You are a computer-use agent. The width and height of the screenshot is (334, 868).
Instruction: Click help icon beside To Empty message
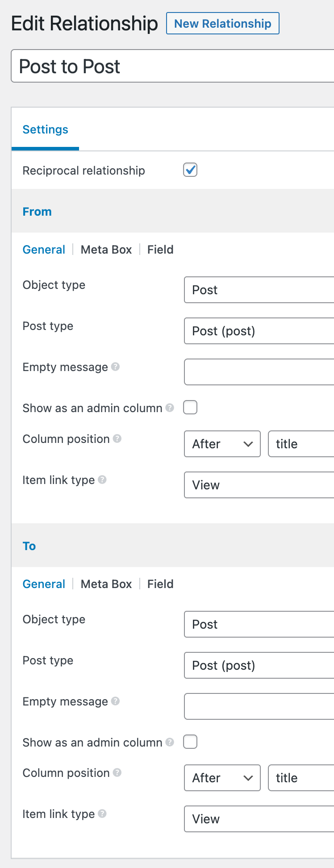115,701
